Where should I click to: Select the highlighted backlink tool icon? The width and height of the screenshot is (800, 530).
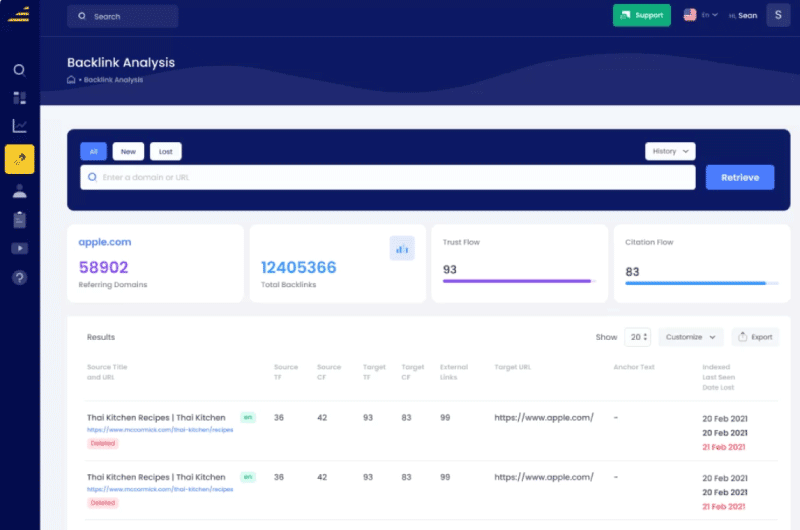(19, 159)
